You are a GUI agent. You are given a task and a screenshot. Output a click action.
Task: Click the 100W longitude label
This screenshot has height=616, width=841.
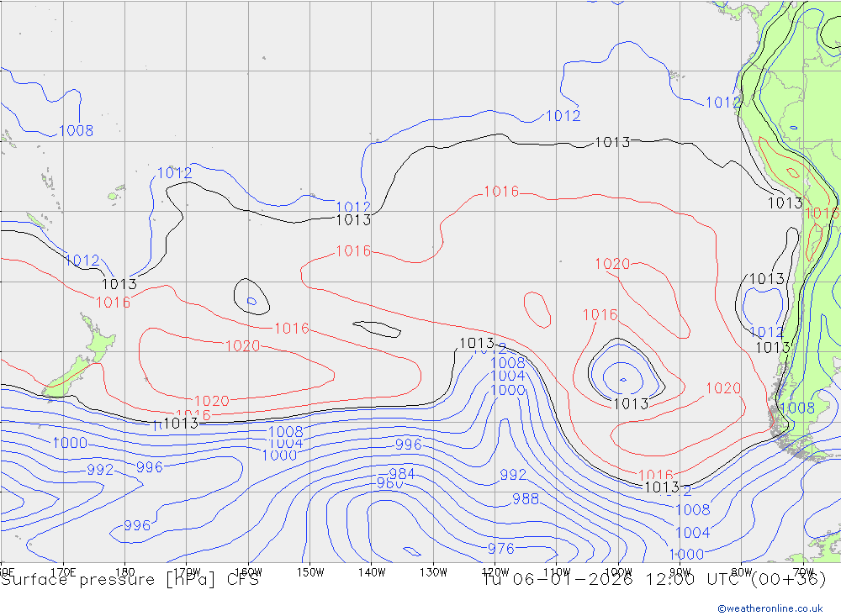(x=618, y=572)
